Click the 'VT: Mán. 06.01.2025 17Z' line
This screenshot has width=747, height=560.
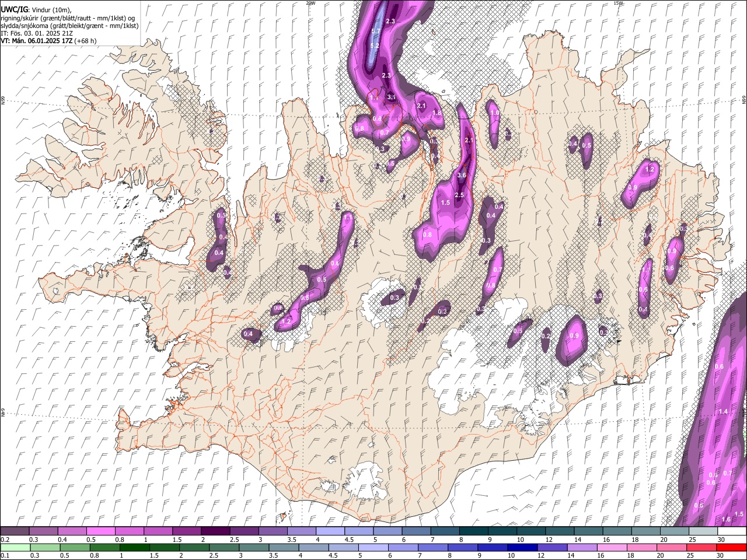(36, 41)
